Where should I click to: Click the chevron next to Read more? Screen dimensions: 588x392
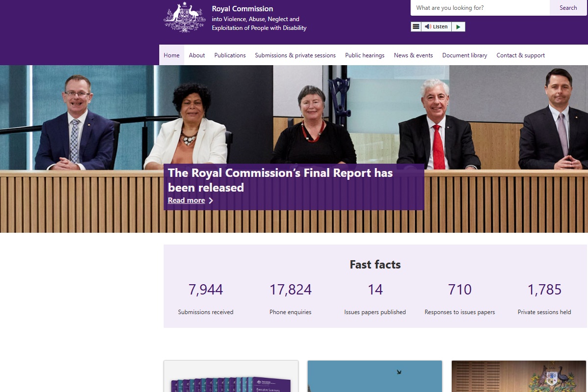[x=211, y=200]
